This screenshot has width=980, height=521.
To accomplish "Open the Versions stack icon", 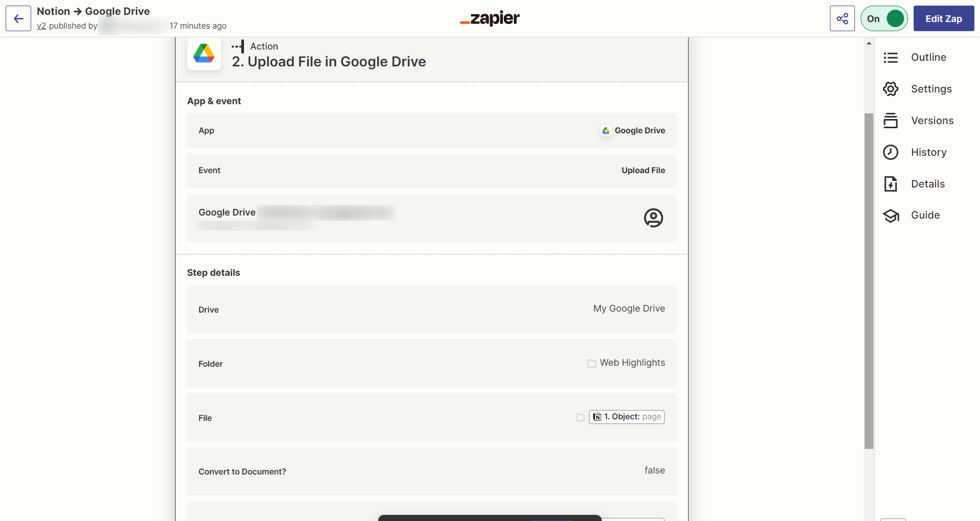I will (x=891, y=121).
